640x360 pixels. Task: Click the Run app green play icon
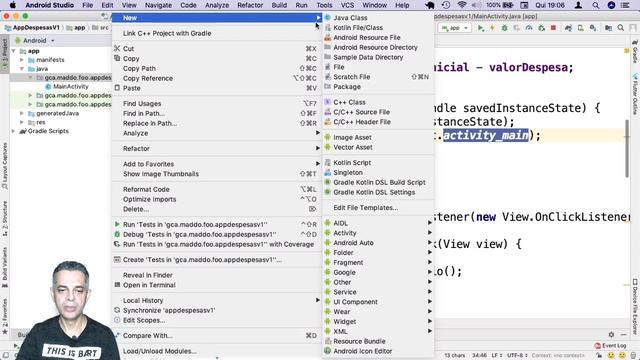tap(481, 28)
